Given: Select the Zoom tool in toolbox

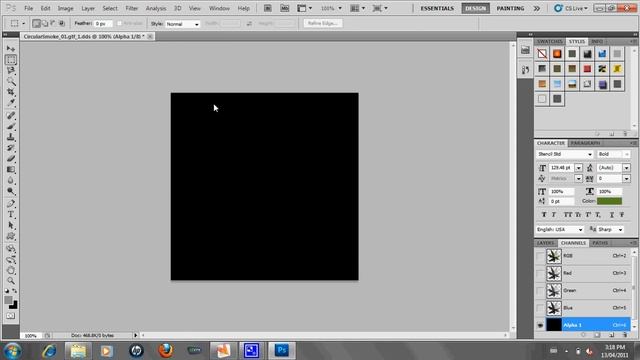Looking at the screenshot, I should click(11, 281).
